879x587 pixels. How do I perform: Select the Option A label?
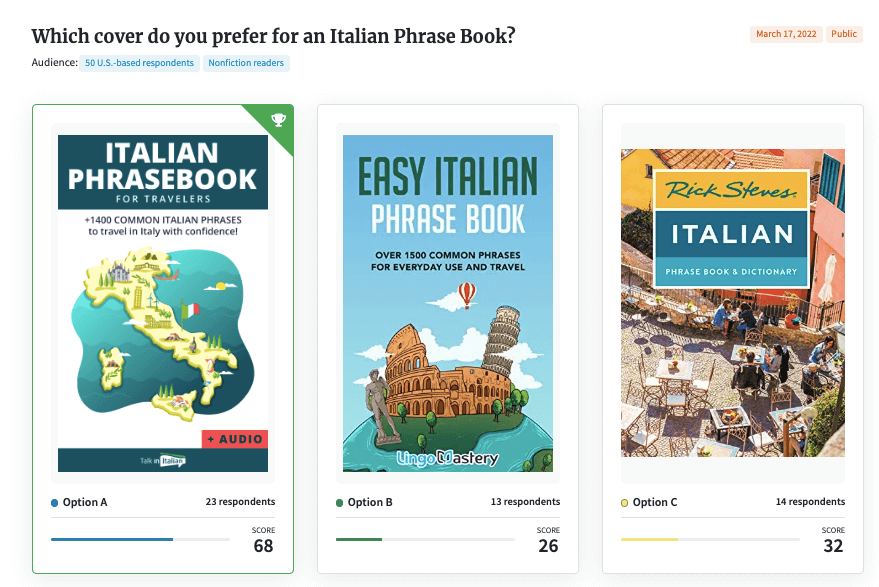[x=85, y=502]
